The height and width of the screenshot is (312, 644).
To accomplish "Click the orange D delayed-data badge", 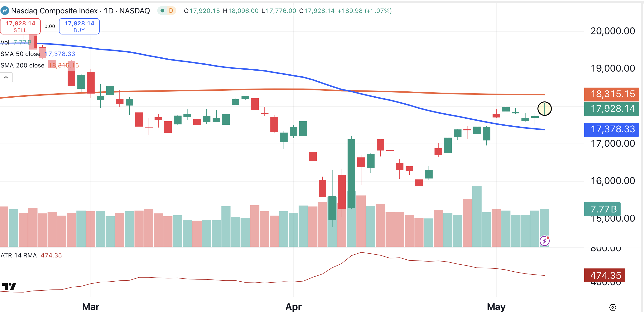I will [x=171, y=11].
